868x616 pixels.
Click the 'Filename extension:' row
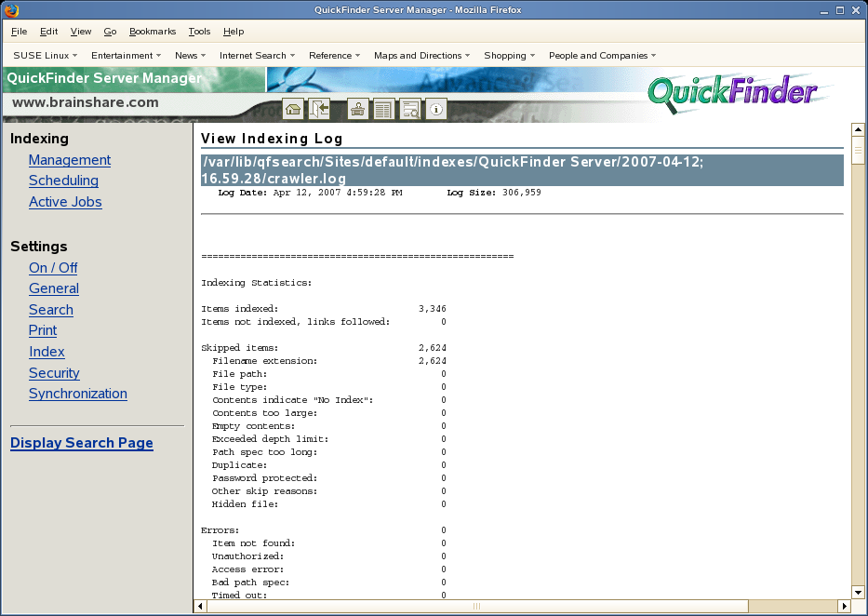(329, 361)
